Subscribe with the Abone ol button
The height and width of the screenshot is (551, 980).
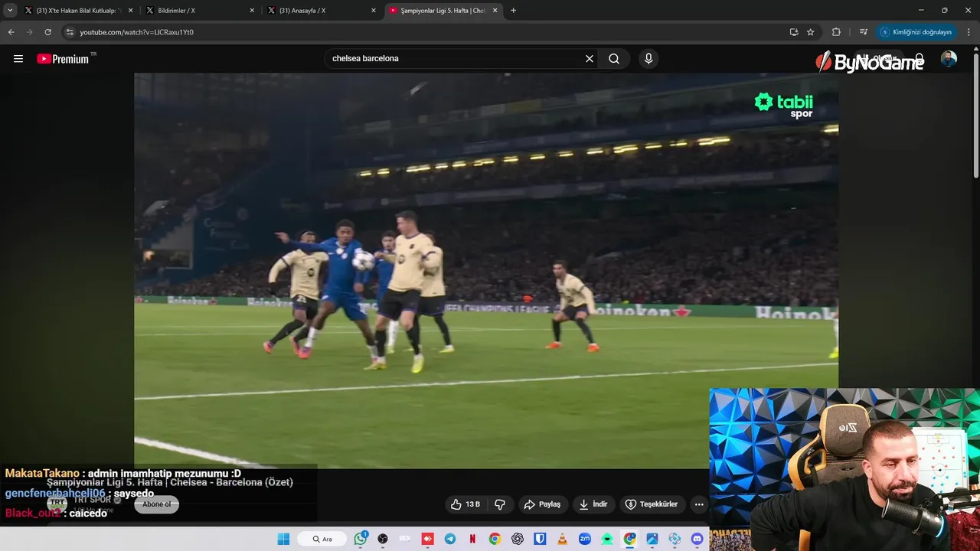point(157,504)
